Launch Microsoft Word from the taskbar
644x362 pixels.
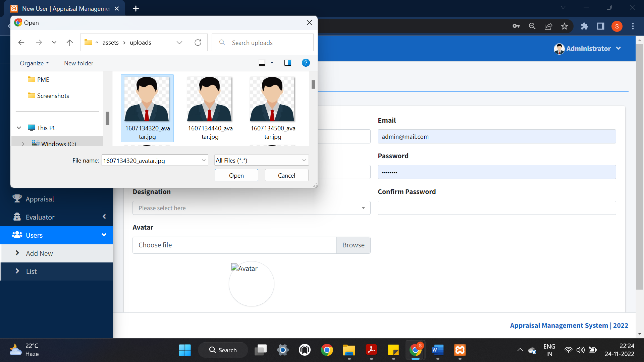(x=437, y=350)
